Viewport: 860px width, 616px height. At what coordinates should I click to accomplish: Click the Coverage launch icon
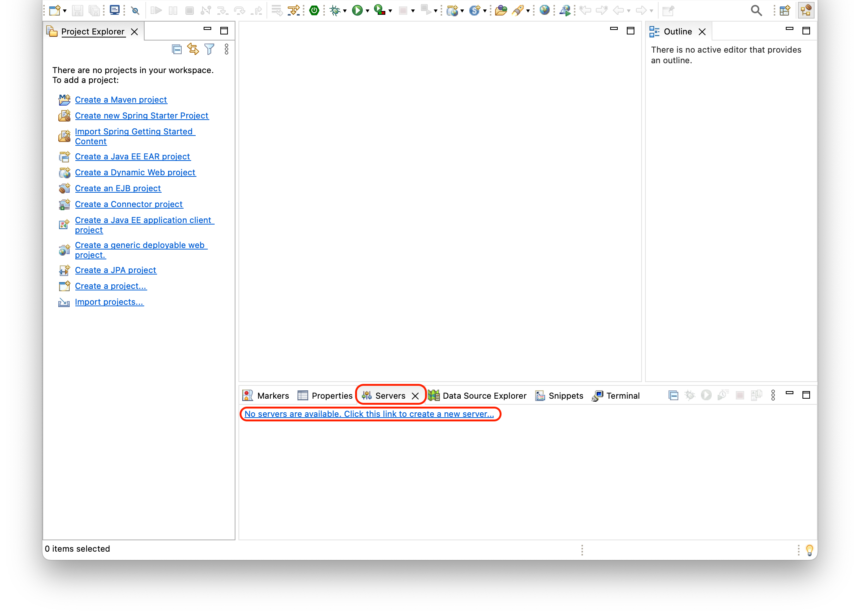click(x=380, y=10)
